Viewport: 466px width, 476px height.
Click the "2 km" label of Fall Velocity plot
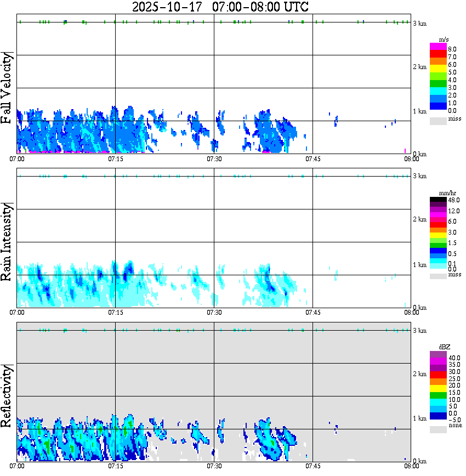click(x=420, y=67)
